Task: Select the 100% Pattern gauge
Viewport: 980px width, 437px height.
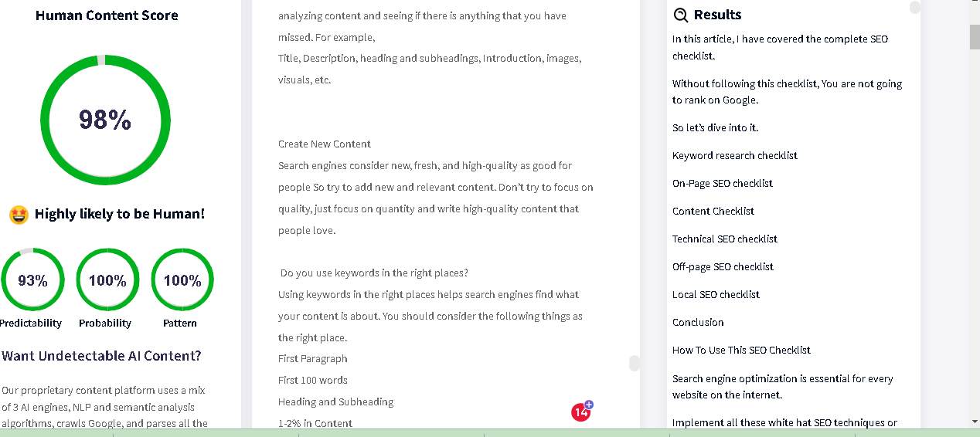Action: [182, 279]
